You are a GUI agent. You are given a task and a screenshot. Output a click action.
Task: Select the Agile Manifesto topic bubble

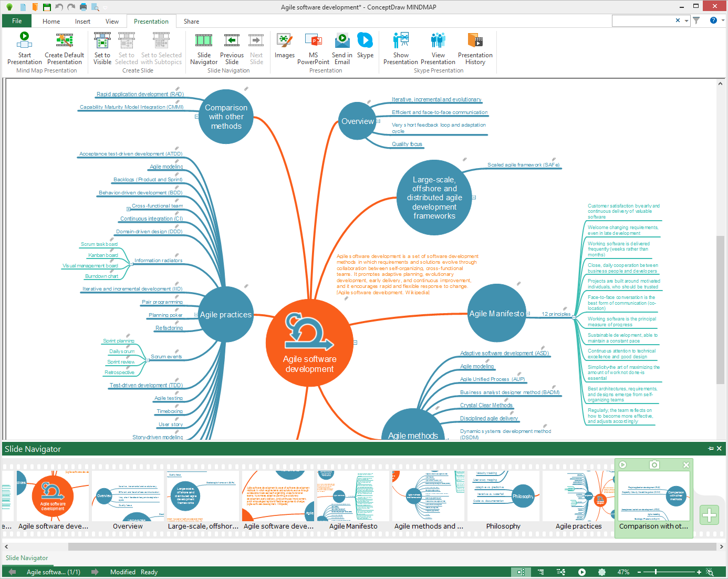[x=496, y=313]
